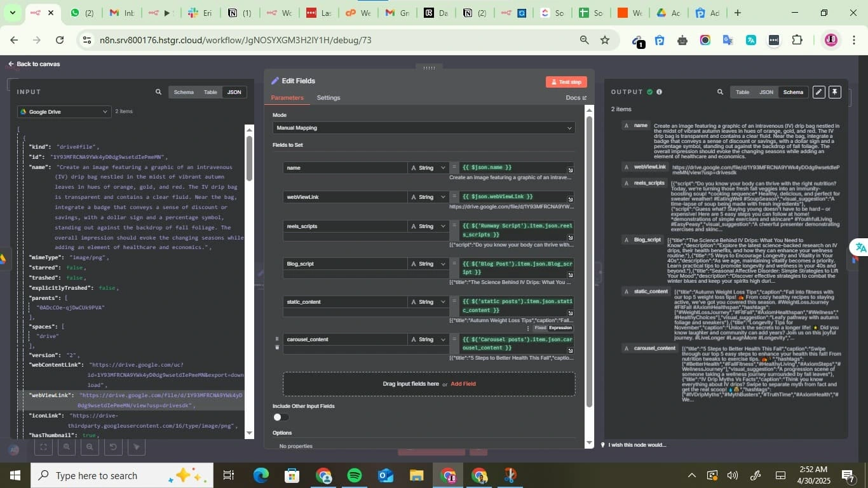Open carousel_content field options menu
Screen dimensions: 868x488
[528, 328]
